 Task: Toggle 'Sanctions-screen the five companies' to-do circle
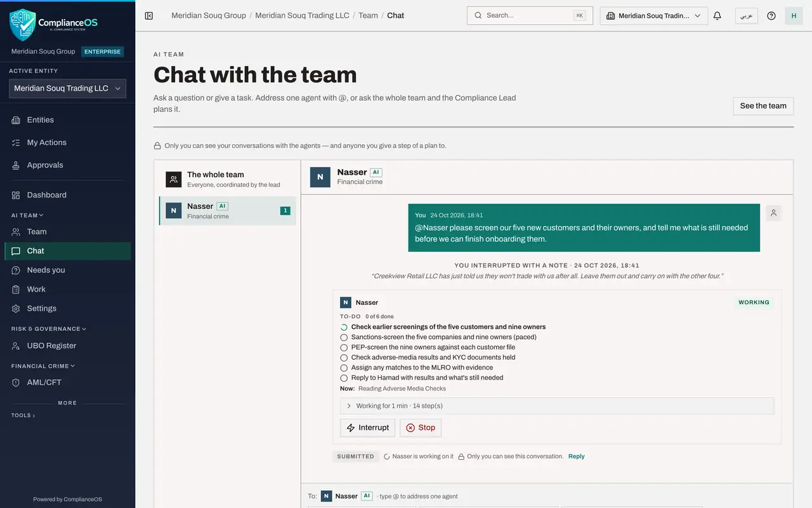pyautogui.click(x=344, y=337)
